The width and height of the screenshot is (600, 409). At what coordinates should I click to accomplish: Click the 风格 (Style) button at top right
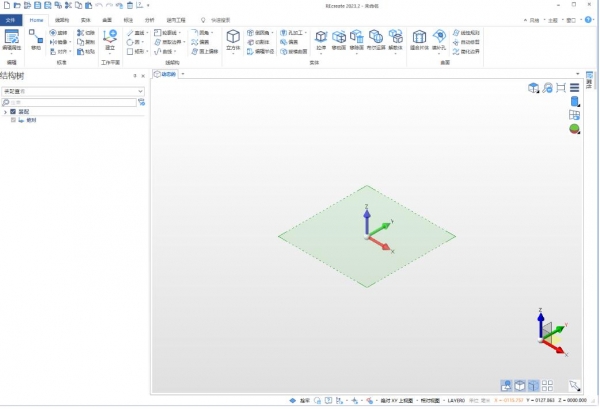point(536,19)
